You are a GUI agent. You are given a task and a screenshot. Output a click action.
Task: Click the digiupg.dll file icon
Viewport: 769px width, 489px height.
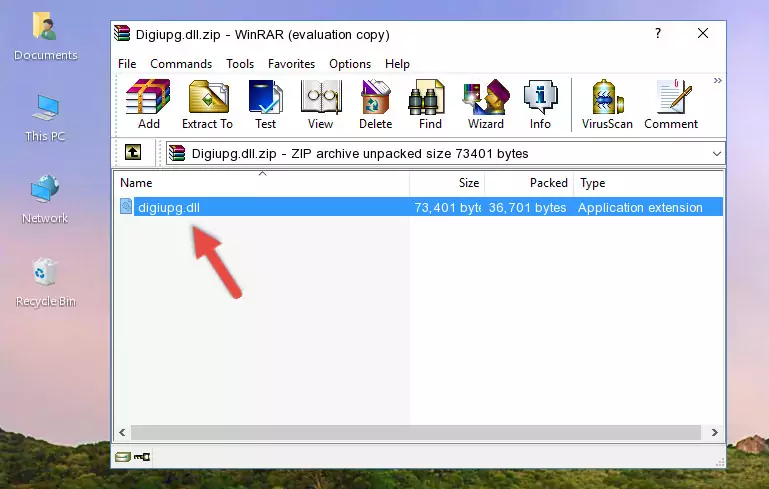click(126, 206)
